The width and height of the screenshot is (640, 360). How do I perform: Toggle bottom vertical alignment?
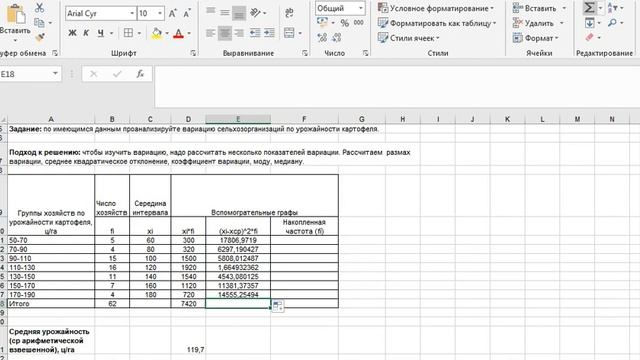click(239, 13)
